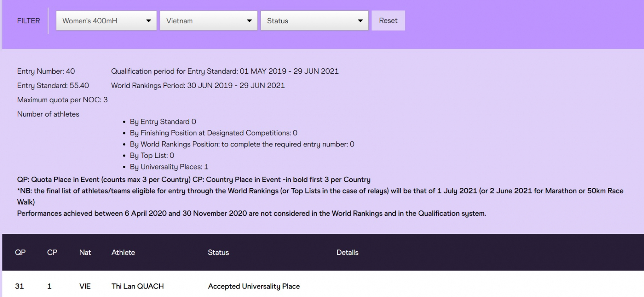The height and width of the screenshot is (297, 644).
Task: Select the QP column header
Action: point(20,252)
